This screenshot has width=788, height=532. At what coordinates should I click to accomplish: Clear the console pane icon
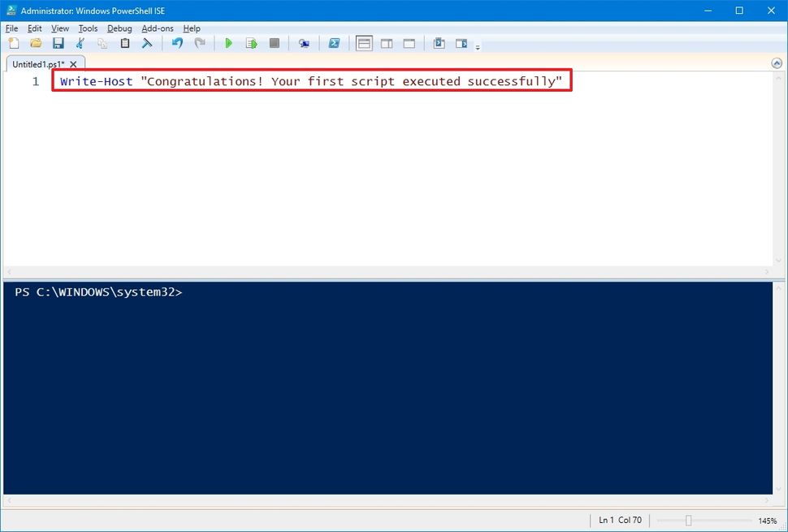147,43
